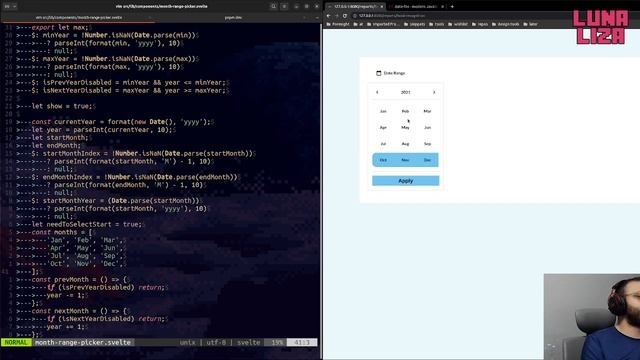Viewport: 640px width, 360px height.
Task: Click utf-8 encoding in vim statusline
Action: pos(216,342)
